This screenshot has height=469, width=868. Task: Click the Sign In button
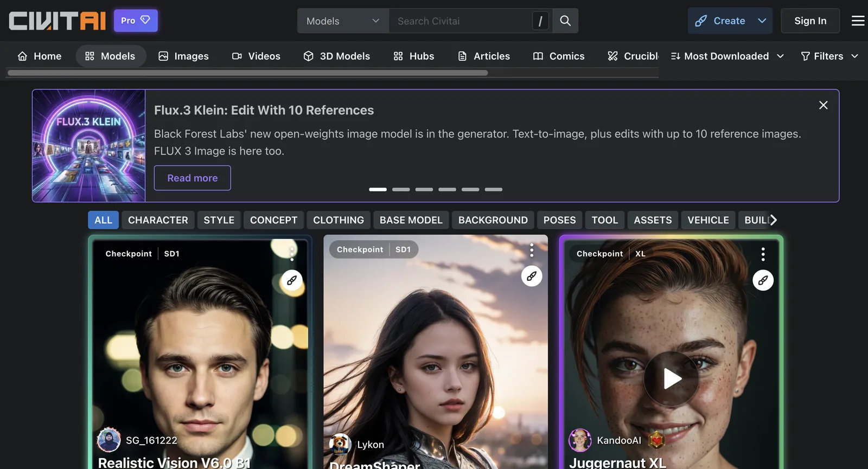(810, 21)
